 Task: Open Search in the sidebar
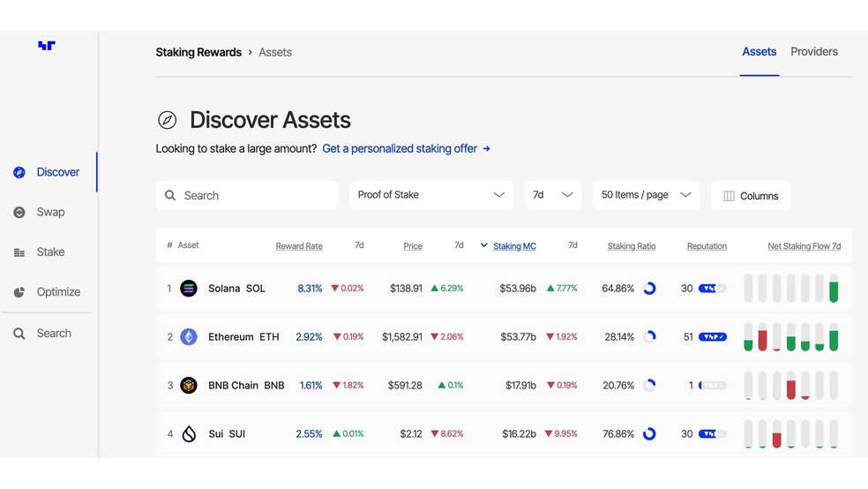(x=43, y=334)
